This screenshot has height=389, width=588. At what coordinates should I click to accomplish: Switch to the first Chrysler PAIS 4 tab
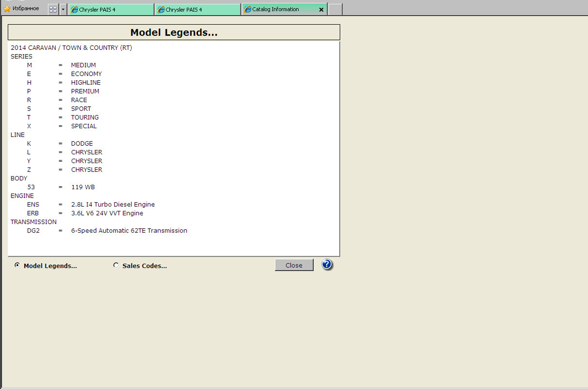pos(111,10)
